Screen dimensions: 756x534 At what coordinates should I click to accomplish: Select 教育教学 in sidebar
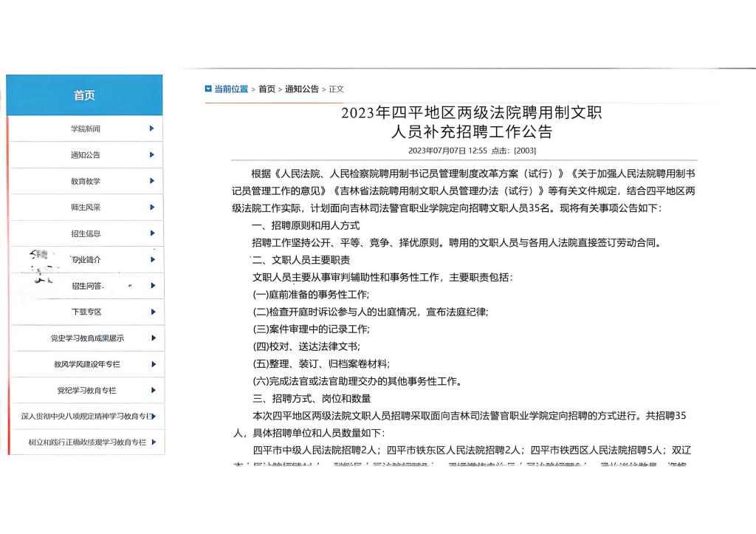tap(86, 182)
